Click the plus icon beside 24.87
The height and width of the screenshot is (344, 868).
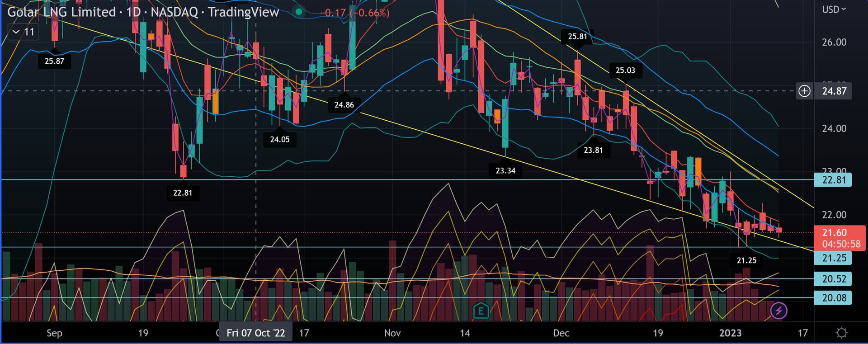click(804, 91)
